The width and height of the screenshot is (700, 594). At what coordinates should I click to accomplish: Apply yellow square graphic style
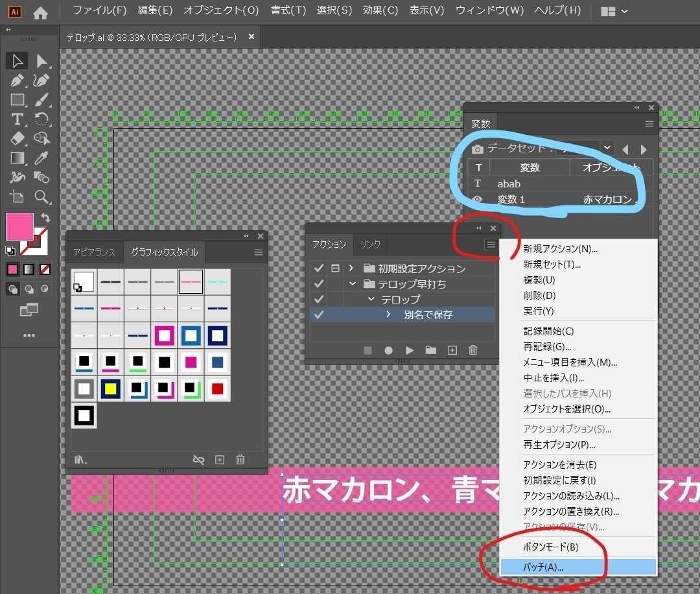[x=110, y=388]
